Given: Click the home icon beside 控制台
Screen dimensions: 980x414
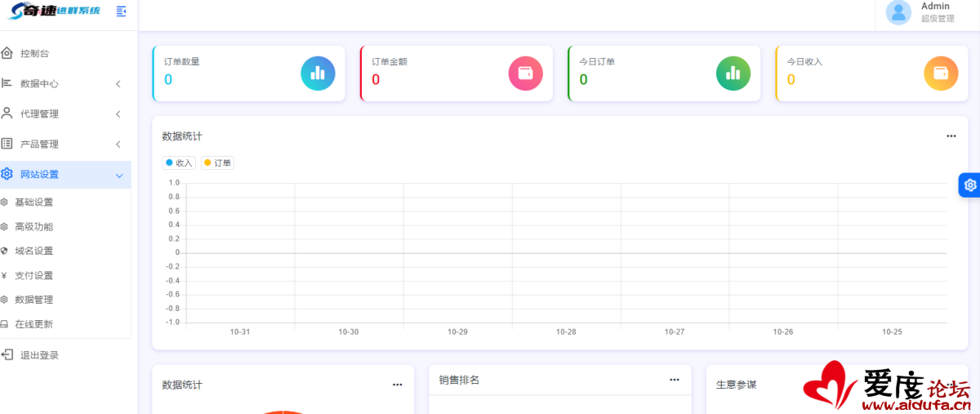Looking at the screenshot, I should [x=7, y=53].
